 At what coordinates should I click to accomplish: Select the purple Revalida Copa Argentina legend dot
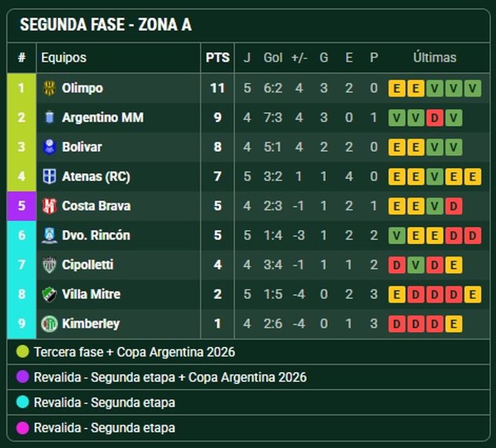coord(23,377)
